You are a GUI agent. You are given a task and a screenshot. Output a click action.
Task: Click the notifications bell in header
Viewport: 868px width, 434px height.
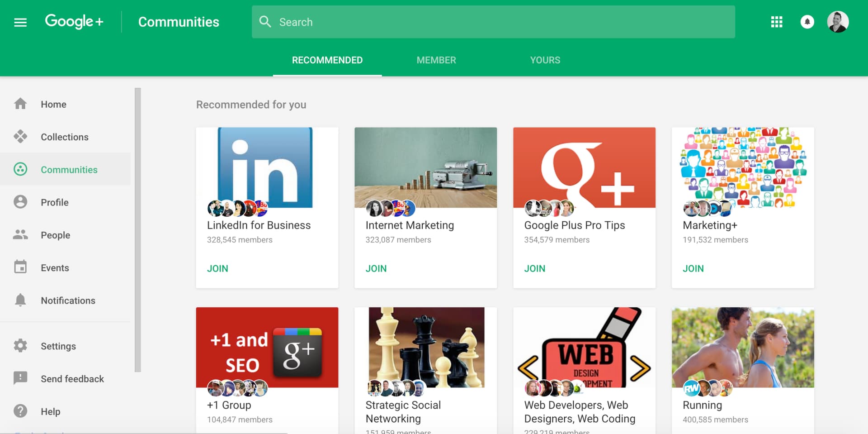[x=807, y=22]
